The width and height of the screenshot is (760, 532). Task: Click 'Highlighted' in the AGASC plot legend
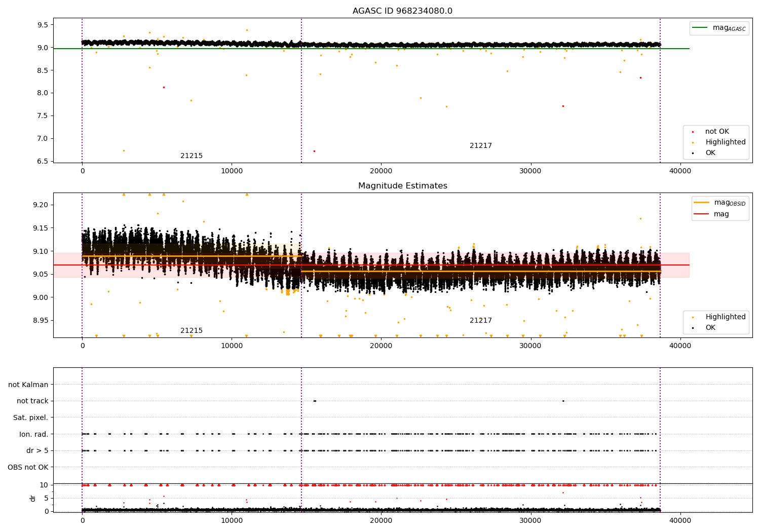coord(719,142)
